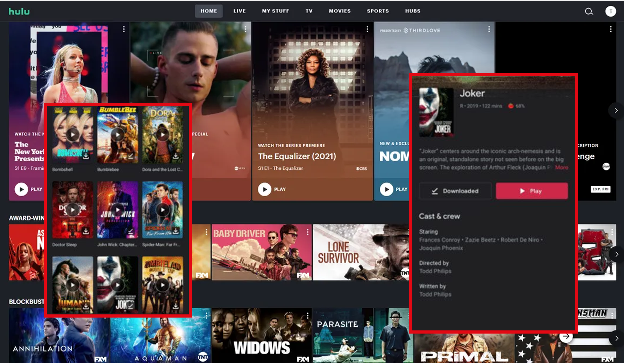The height and width of the screenshot is (364, 624).
Task: Open the search icon
Action: pyautogui.click(x=589, y=11)
